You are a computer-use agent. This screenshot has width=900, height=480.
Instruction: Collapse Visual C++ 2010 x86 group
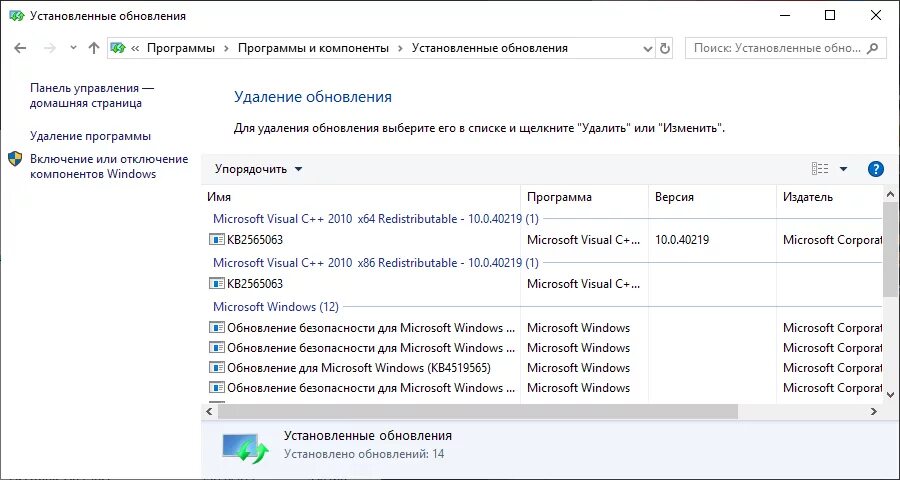pyautogui.click(x=376, y=262)
